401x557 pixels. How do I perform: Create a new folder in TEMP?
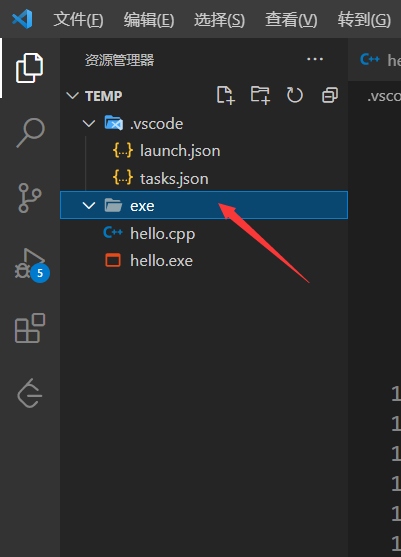click(x=260, y=95)
